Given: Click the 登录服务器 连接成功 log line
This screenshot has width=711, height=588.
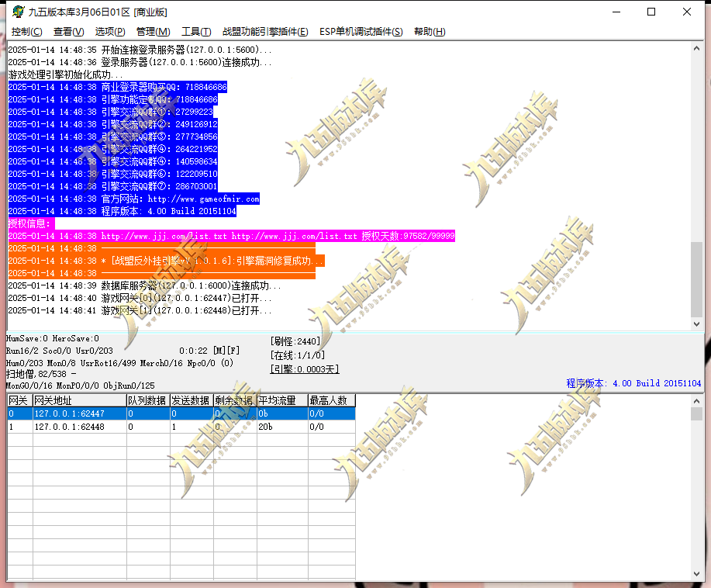Looking at the screenshot, I should pos(140,62).
